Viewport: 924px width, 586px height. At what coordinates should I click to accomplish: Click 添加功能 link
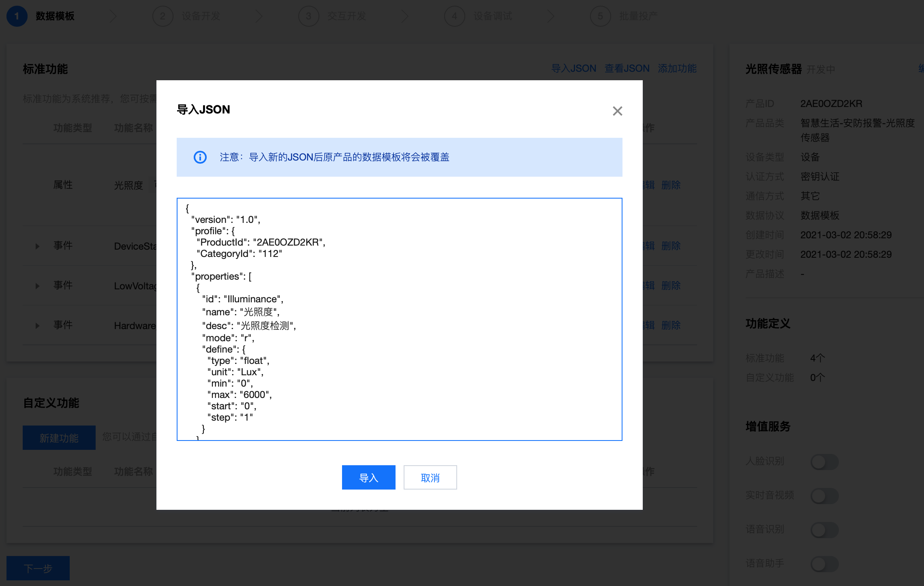[x=677, y=68]
